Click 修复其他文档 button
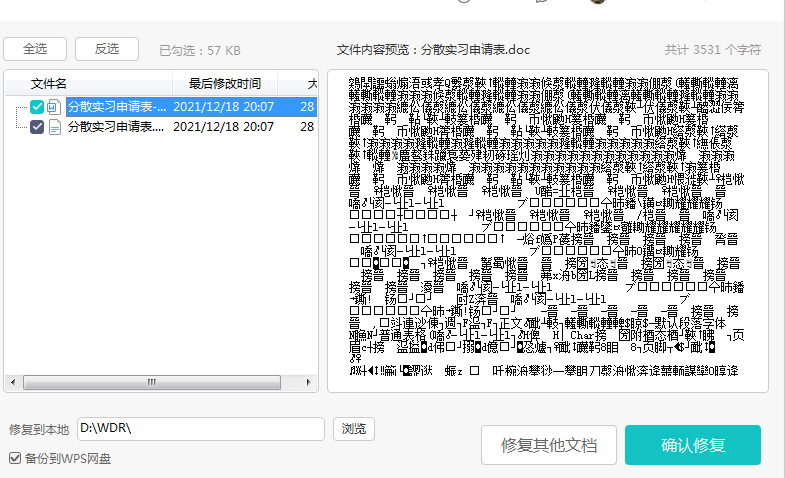Image resolution: width=785 pixels, height=478 pixels. tap(549, 445)
